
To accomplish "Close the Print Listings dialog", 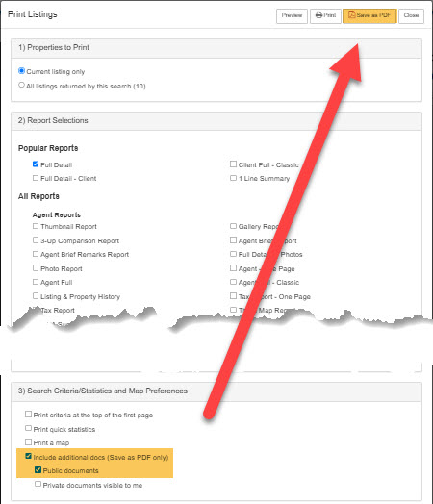I will pyautogui.click(x=411, y=15).
